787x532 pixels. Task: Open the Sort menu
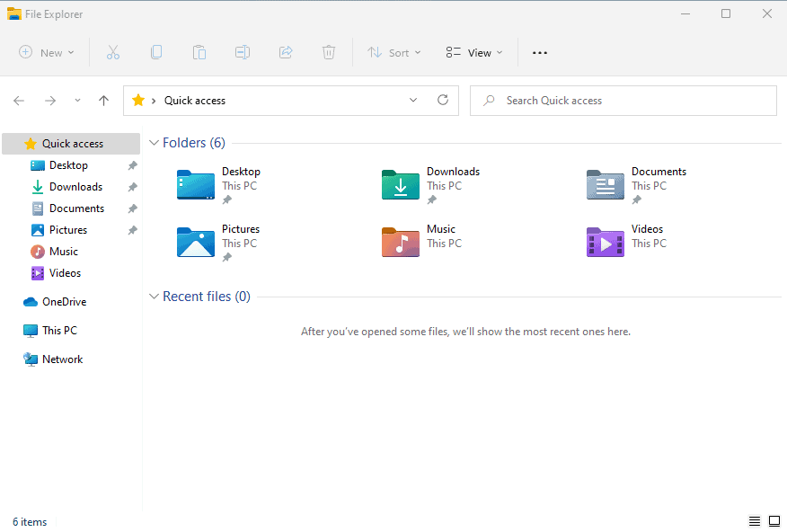click(x=393, y=52)
